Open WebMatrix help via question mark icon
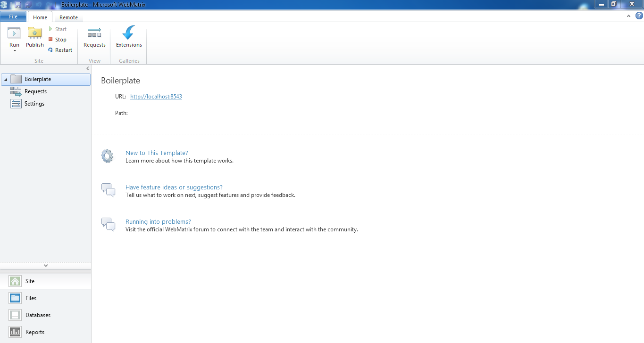The height and width of the screenshot is (343, 644). point(639,16)
